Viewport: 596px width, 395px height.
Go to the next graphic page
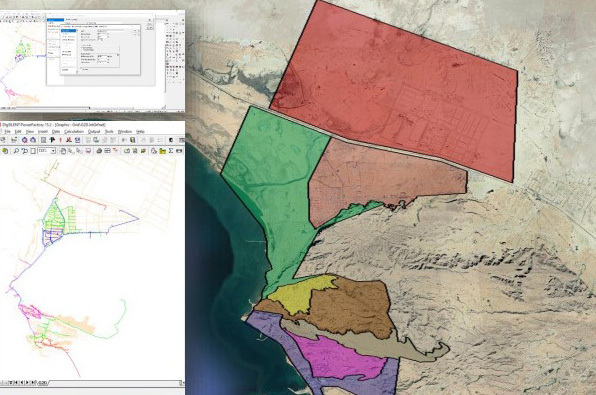27,382
